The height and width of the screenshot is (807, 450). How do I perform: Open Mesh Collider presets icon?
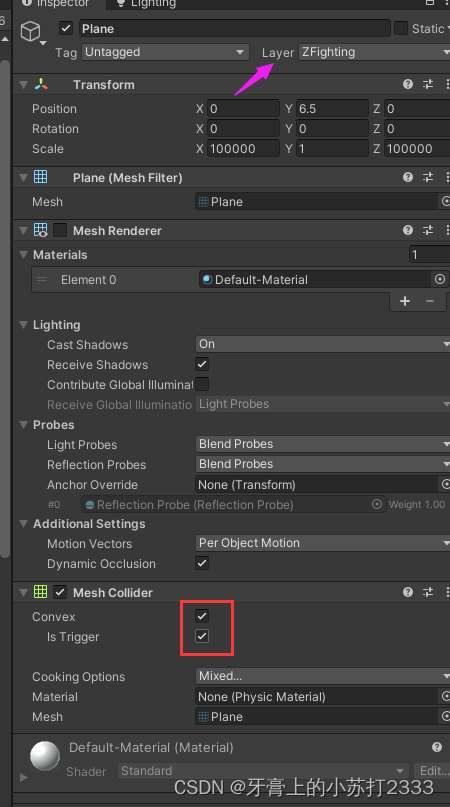428,592
